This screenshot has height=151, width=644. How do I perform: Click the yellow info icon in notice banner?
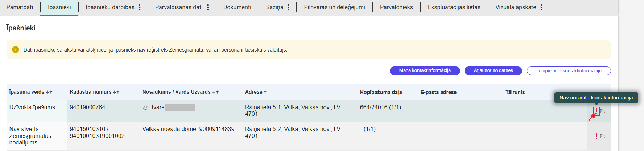[16, 50]
